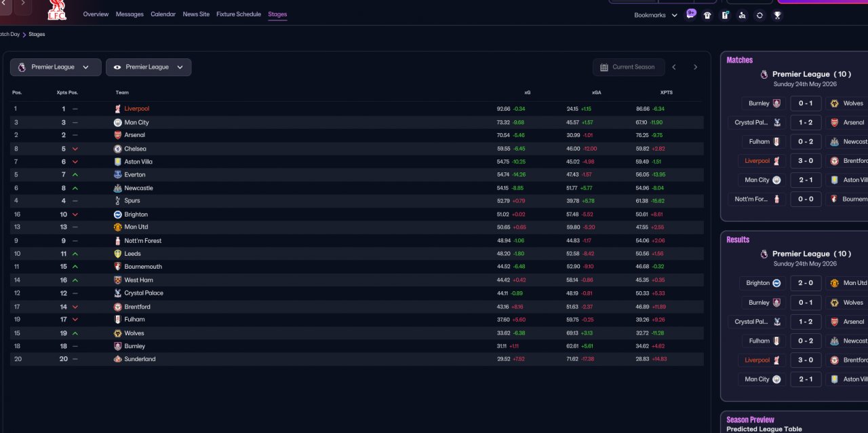Go to next season arrow
Viewport: 868px width, 433px height.
[695, 67]
